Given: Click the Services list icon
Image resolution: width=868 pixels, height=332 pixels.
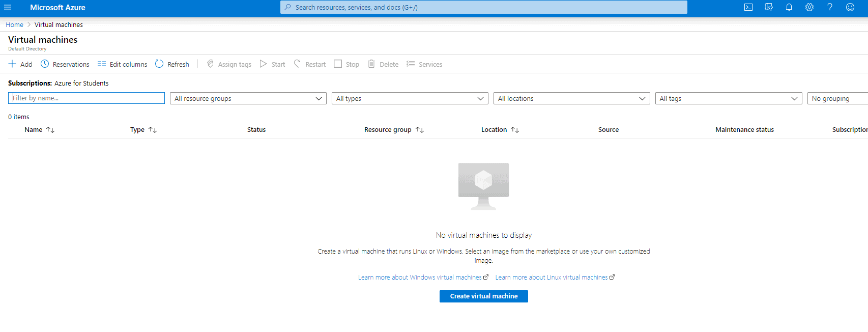Looking at the screenshot, I should tap(411, 64).
